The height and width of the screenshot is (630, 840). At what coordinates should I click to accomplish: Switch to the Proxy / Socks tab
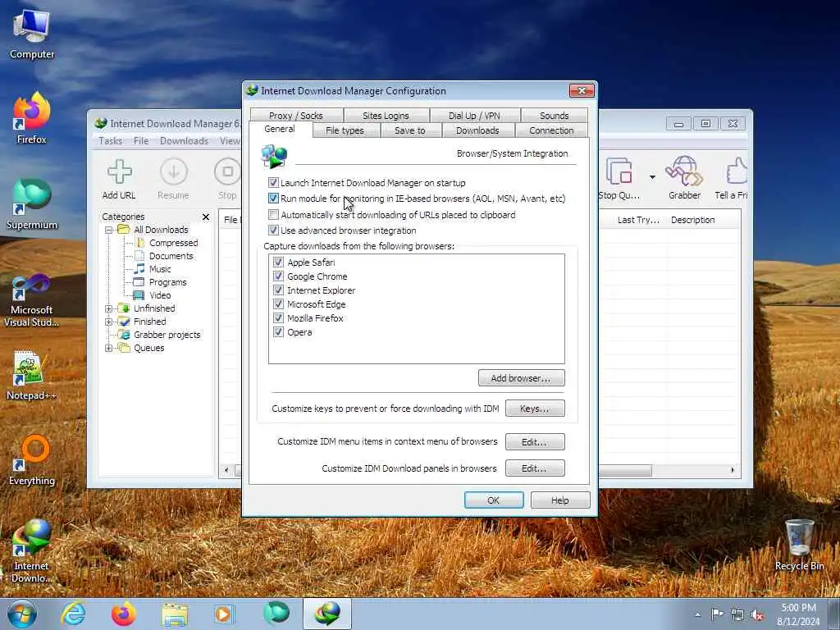(x=295, y=115)
